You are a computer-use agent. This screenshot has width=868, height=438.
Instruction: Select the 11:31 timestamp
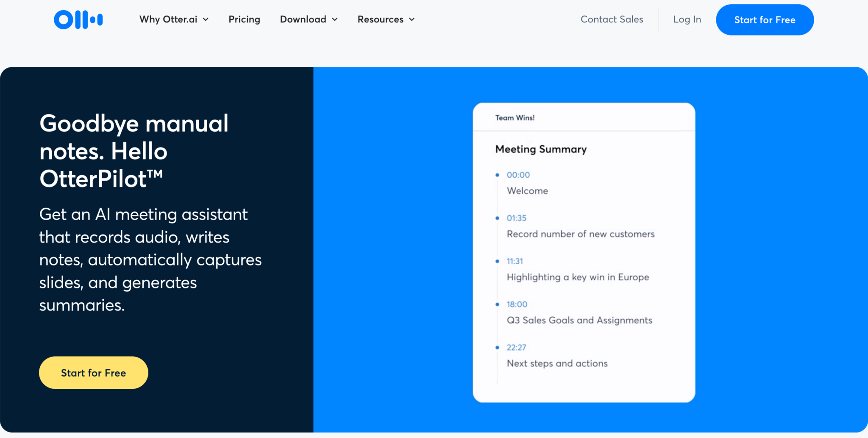point(515,261)
